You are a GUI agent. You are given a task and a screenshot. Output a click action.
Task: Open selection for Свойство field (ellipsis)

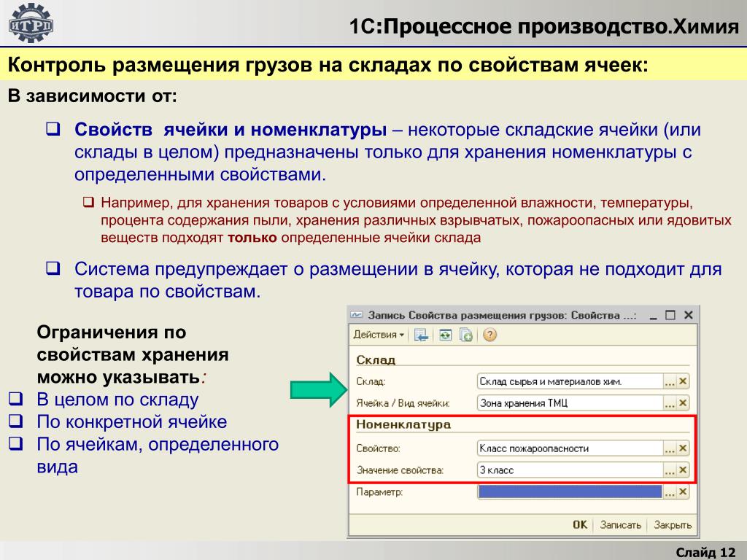coord(670,448)
